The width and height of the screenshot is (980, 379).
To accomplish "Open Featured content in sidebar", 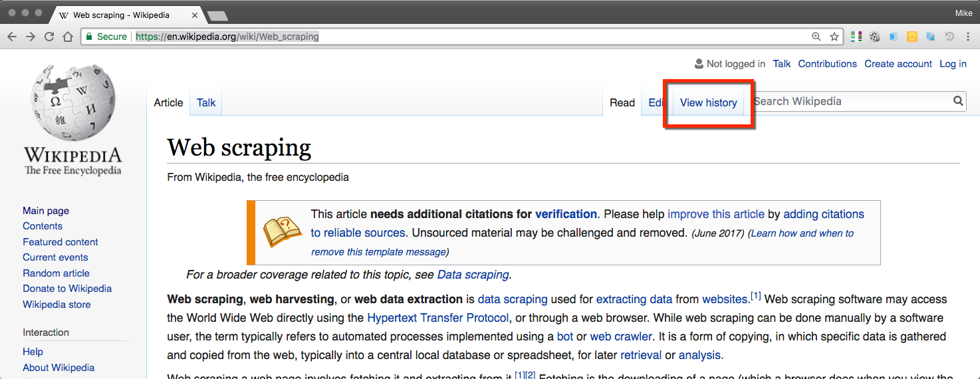I will 61,242.
